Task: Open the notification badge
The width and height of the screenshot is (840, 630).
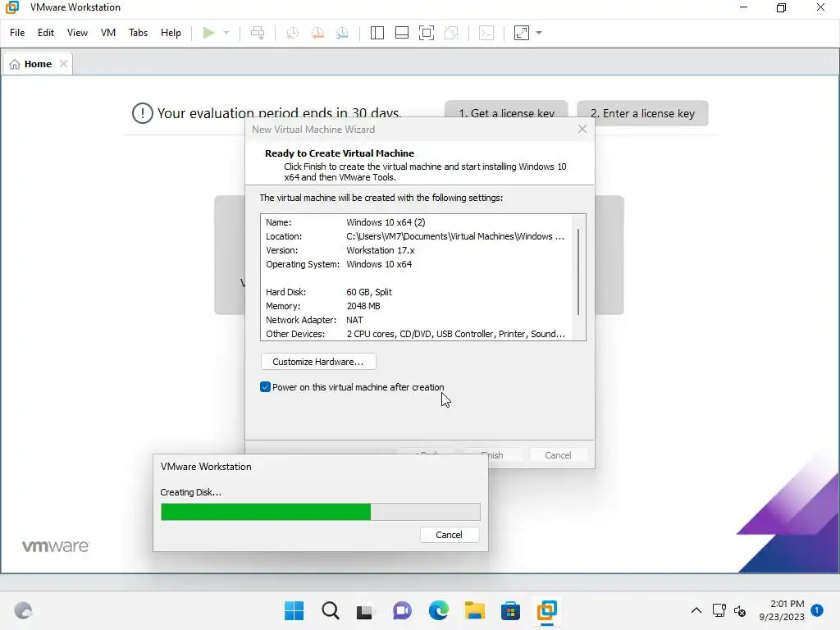Action: 817,609
